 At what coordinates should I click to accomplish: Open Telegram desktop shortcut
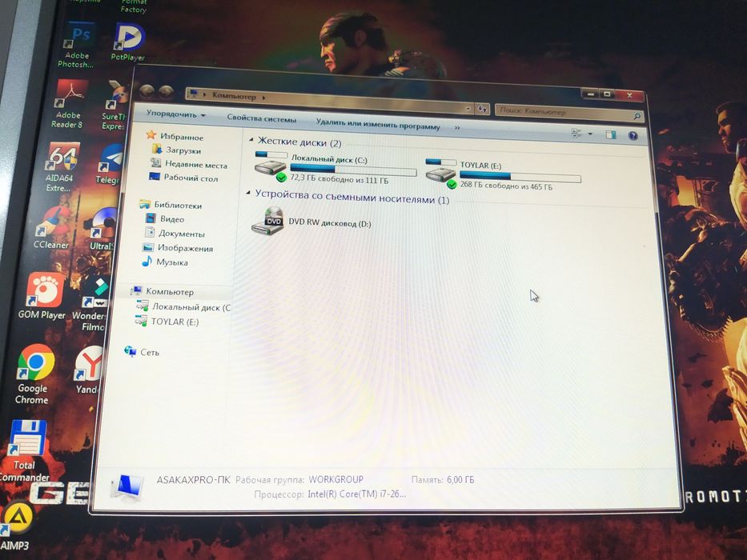click(109, 165)
